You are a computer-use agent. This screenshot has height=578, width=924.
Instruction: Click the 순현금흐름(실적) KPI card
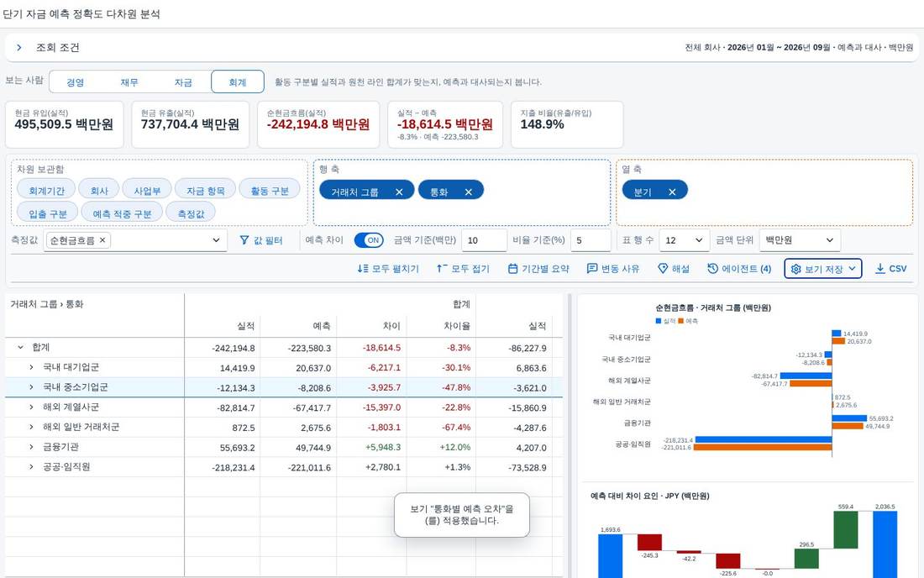point(318,124)
